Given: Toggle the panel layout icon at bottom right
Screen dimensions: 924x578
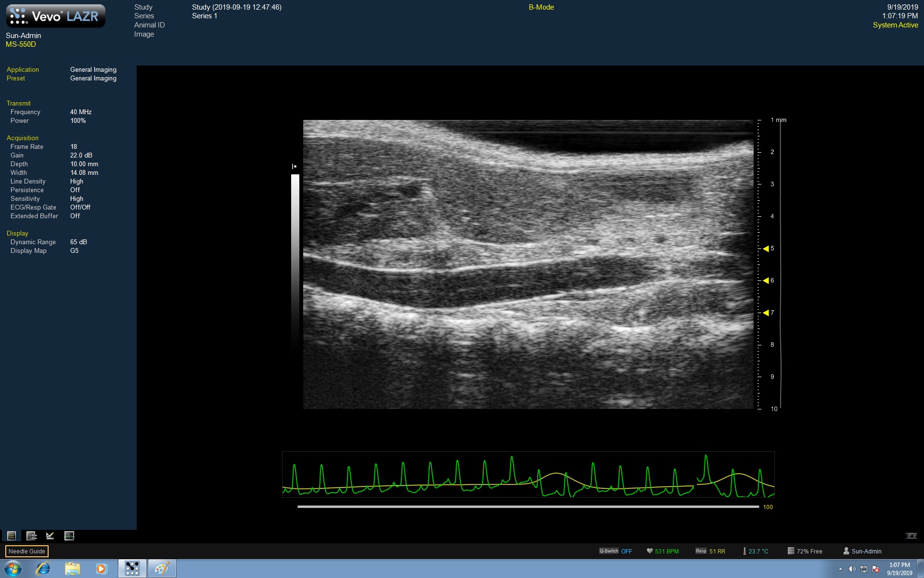Looking at the screenshot, I should (x=911, y=536).
